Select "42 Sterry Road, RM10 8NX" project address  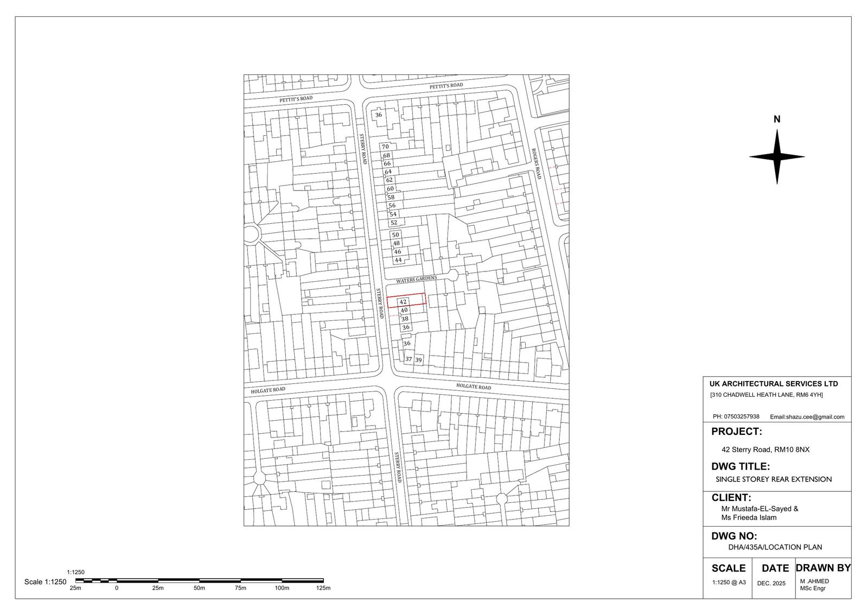tap(765, 450)
